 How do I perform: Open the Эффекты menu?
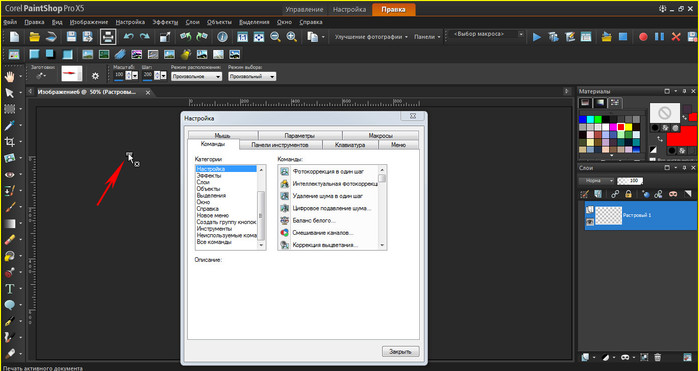[x=165, y=22]
